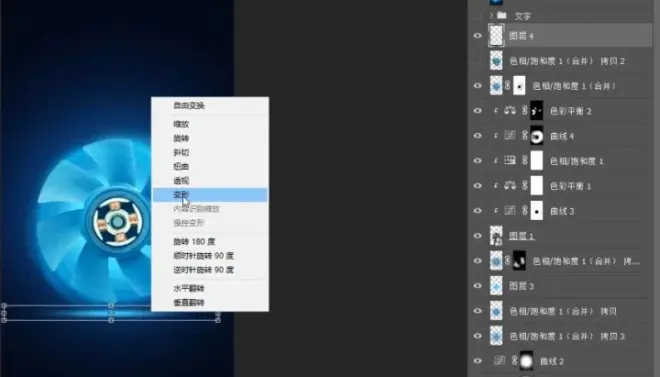Select the 曲线 2 mask thumbnail
The width and height of the screenshot is (660, 377).
pos(526,361)
